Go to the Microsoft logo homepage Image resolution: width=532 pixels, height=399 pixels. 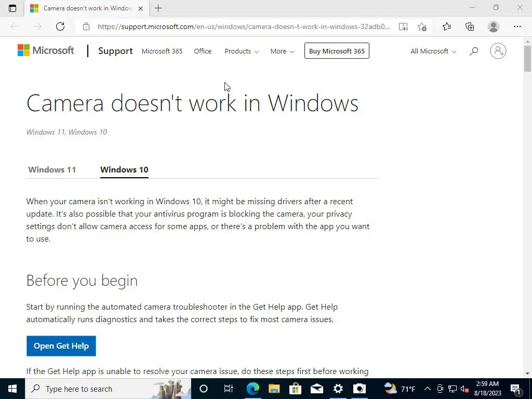point(46,50)
